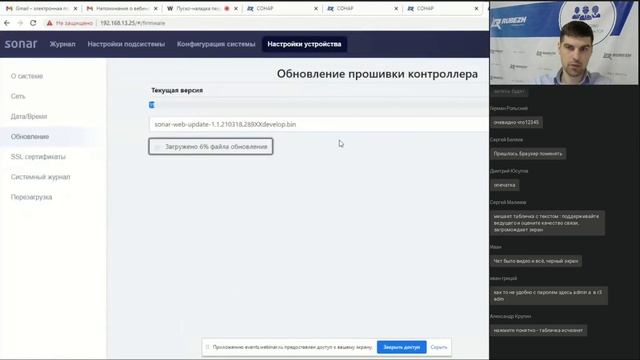Close the third СОНАР tab
The width and height of the screenshot is (640, 360).
476,8
